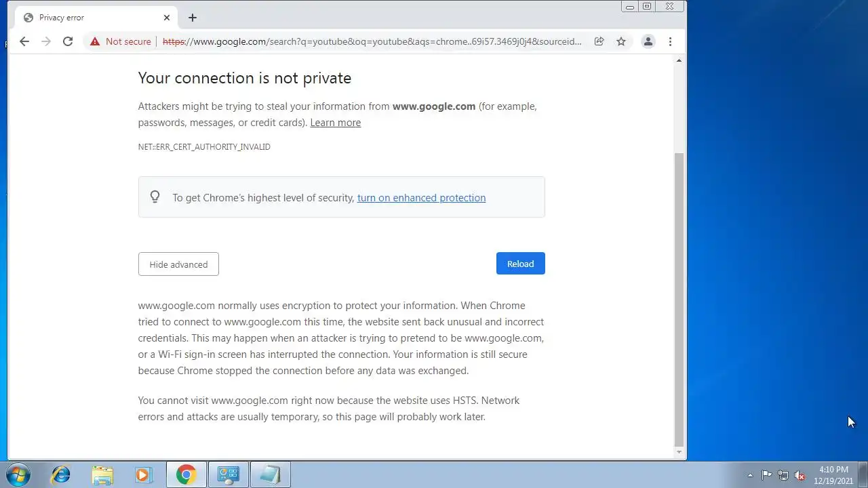Launch Internet Explorer from the taskbar
868x488 pixels.
[x=61, y=474]
